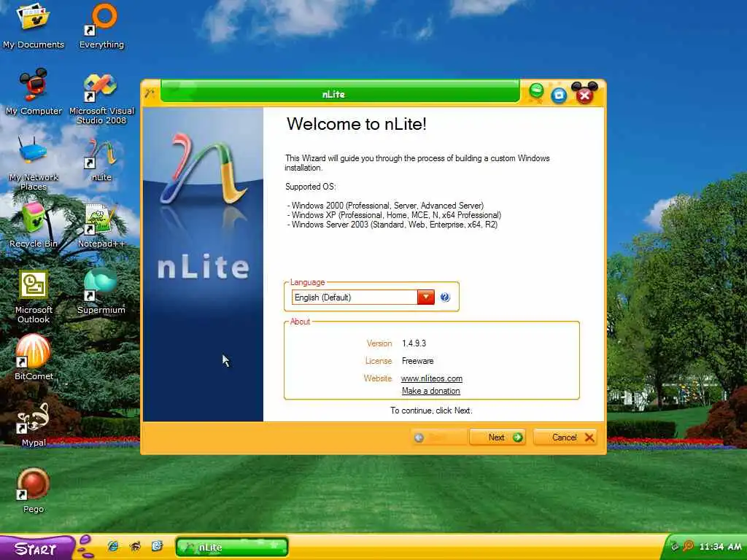The image size is (747, 560).
Task: Open the Start menu
Action: 36,548
